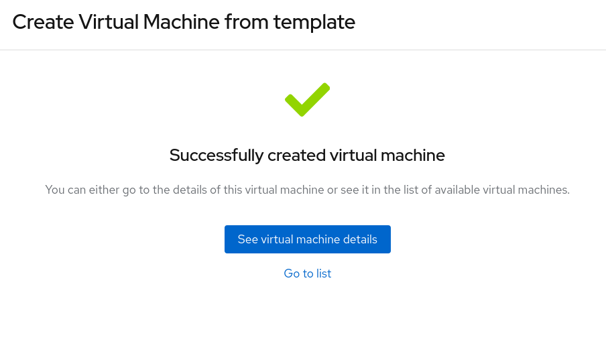
Task: Follow the Go to list link
Action: pyautogui.click(x=307, y=274)
